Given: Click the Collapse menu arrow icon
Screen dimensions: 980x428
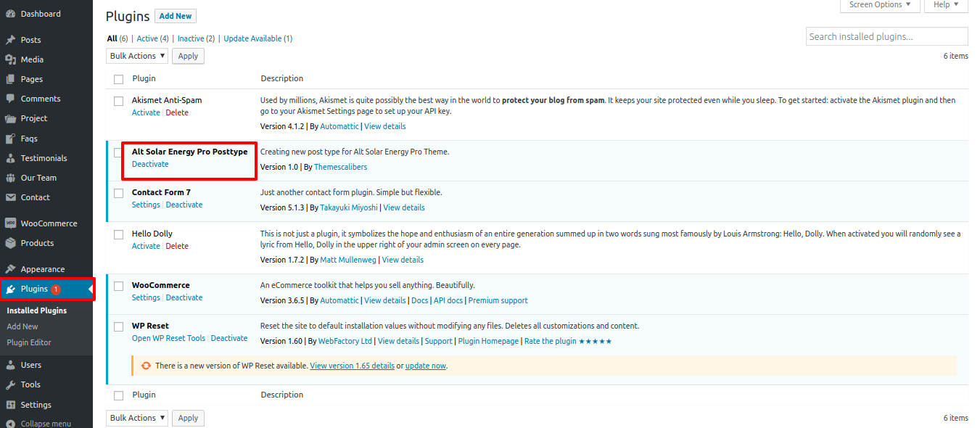Looking at the screenshot, I should pyautogui.click(x=10, y=424).
